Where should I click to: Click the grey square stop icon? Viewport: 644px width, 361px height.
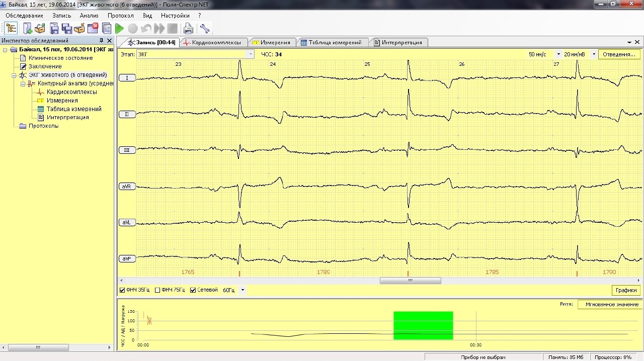(173, 29)
